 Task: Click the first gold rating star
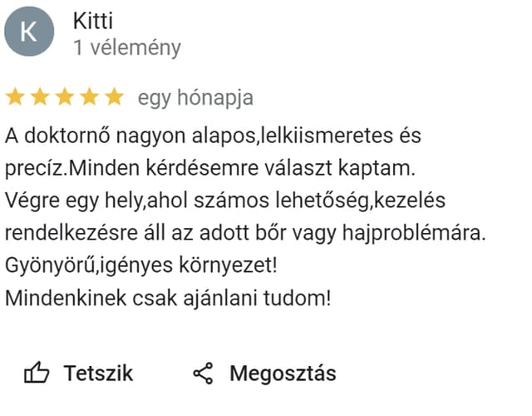pyautogui.click(x=15, y=97)
